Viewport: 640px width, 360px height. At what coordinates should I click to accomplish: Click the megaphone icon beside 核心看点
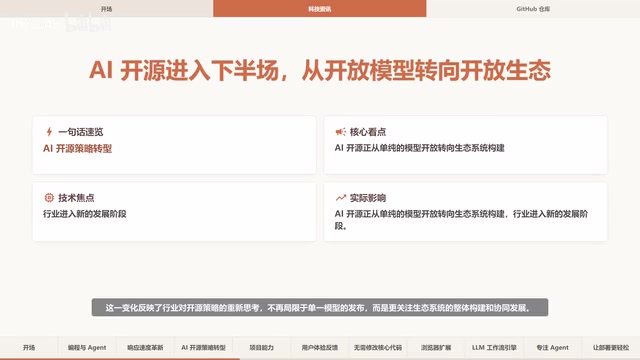pyautogui.click(x=340, y=132)
